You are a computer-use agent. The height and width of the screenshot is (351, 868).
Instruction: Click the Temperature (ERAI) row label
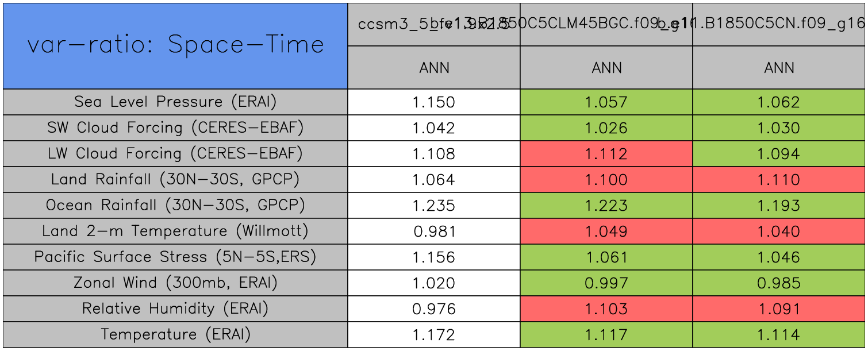(x=175, y=335)
